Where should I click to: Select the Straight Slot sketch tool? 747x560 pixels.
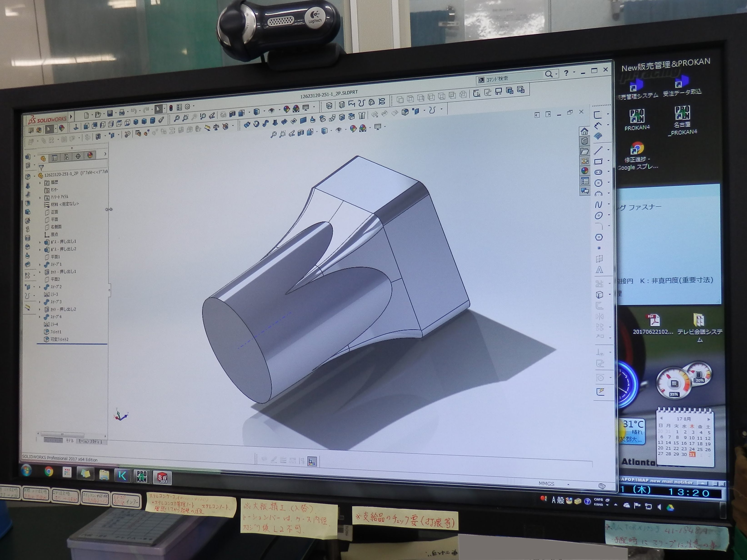598,172
